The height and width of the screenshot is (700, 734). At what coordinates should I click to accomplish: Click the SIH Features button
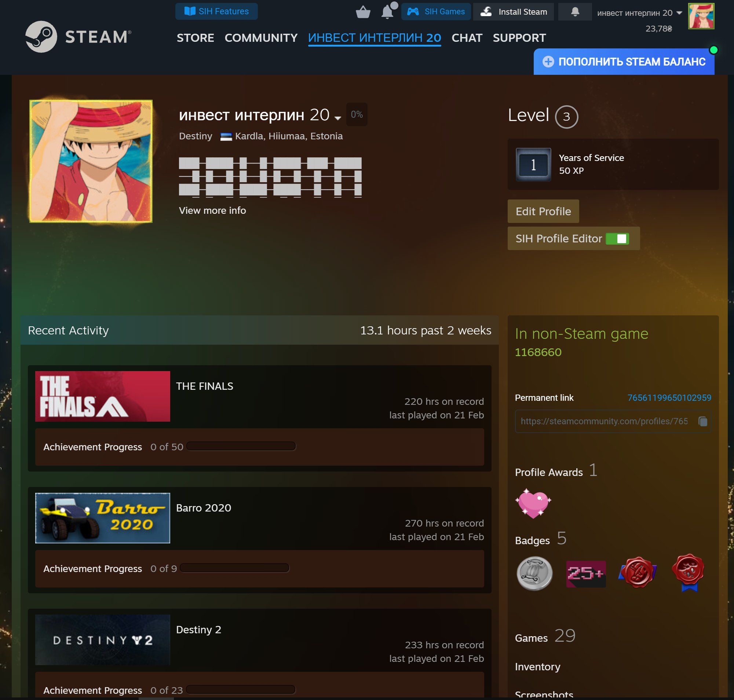pyautogui.click(x=216, y=11)
